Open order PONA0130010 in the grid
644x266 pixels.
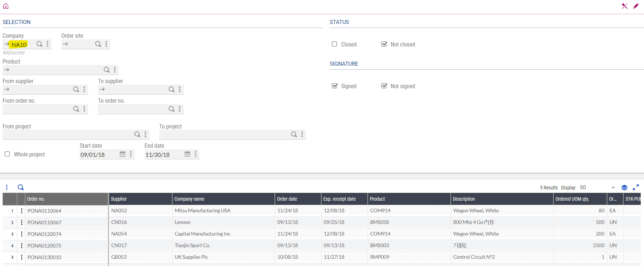(45, 257)
